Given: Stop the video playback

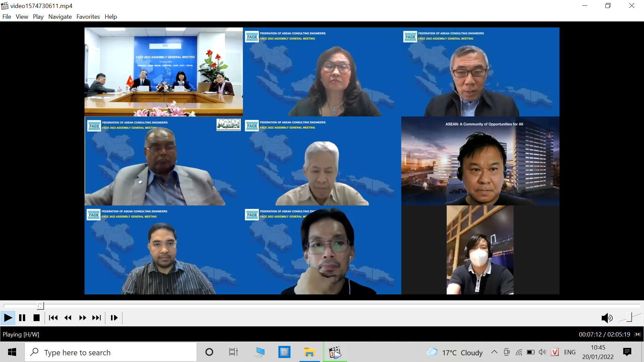Looking at the screenshot, I should point(37,318).
